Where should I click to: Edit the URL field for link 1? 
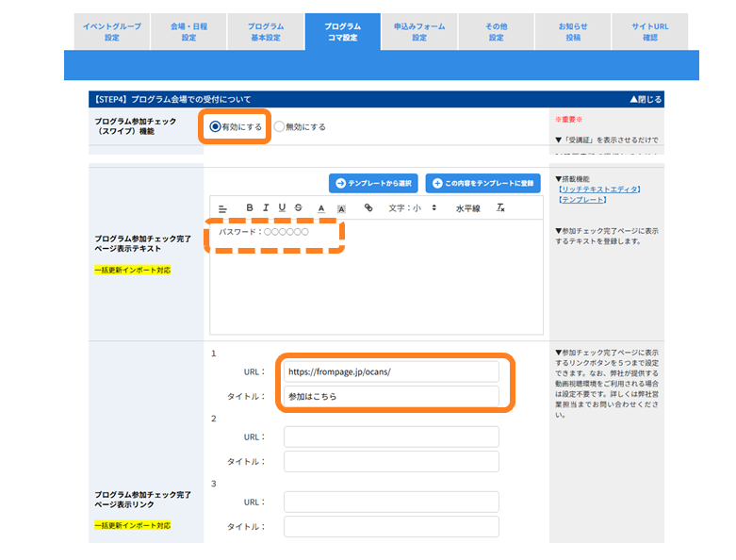coord(391,371)
